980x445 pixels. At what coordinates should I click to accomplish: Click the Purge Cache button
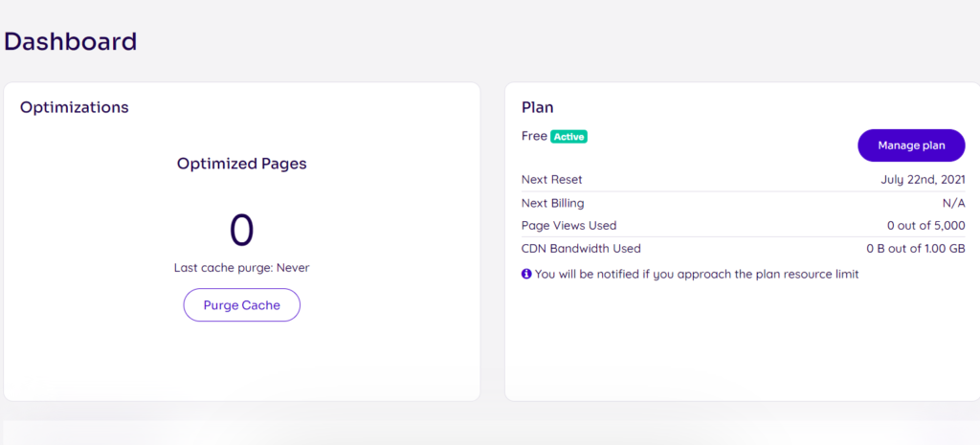pyautogui.click(x=242, y=305)
